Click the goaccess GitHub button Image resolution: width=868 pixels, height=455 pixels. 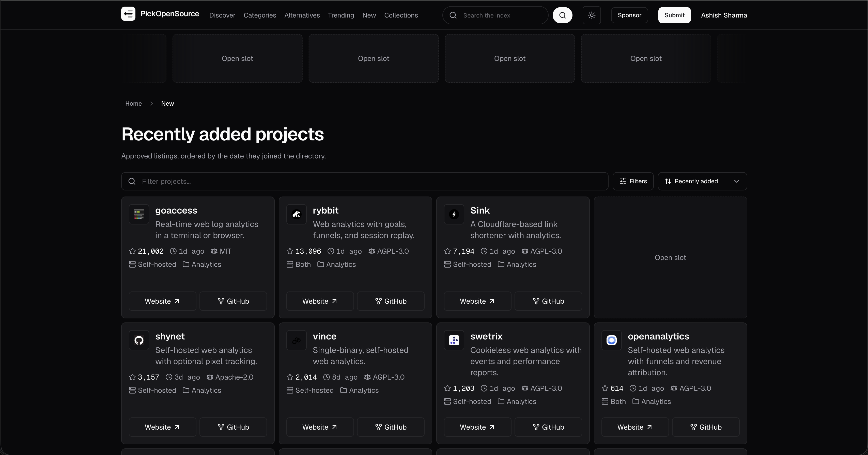tap(233, 301)
